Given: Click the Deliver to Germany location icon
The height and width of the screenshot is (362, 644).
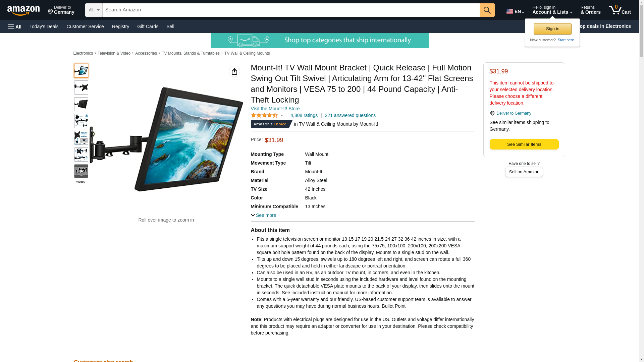Looking at the screenshot, I should point(492,113).
